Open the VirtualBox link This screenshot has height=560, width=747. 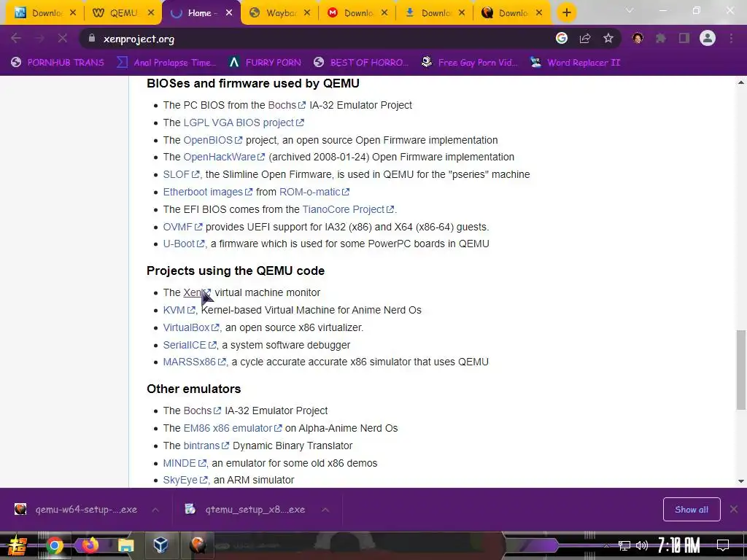coord(191,327)
